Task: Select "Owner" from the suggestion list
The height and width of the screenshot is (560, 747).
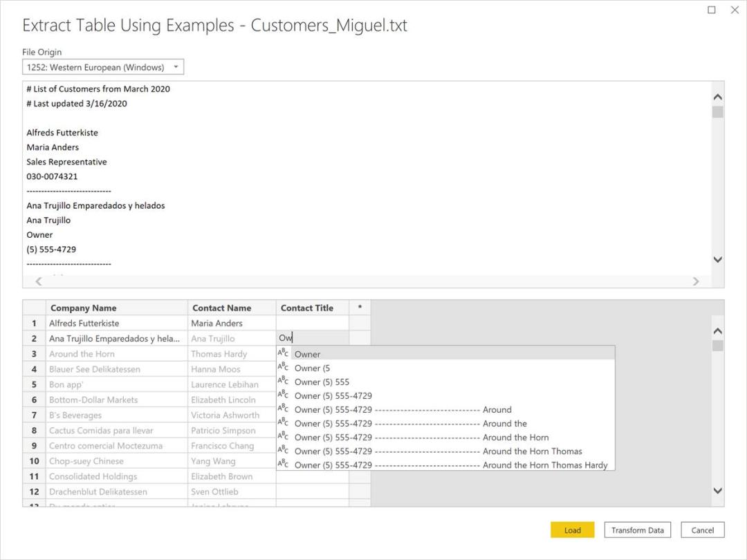Action: pos(307,354)
